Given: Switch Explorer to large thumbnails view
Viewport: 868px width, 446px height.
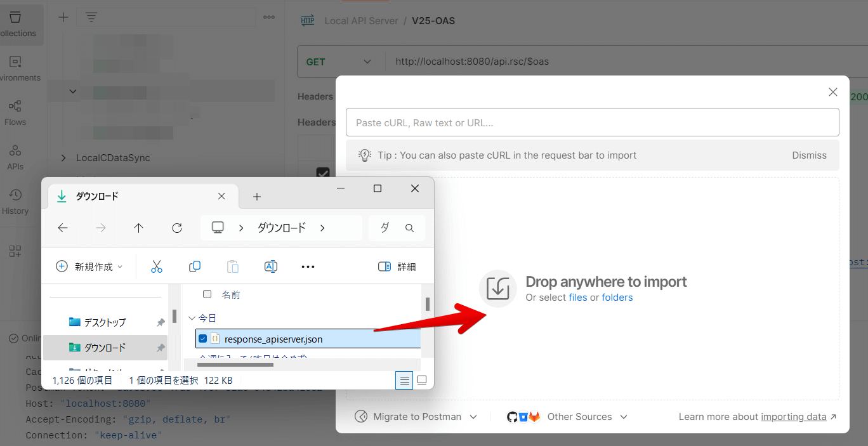Looking at the screenshot, I should click(x=422, y=380).
